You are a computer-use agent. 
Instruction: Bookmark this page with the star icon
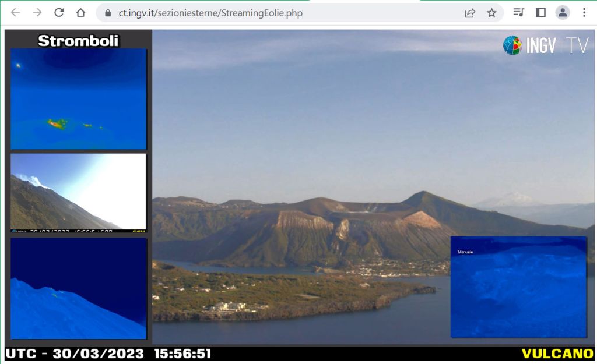point(491,13)
